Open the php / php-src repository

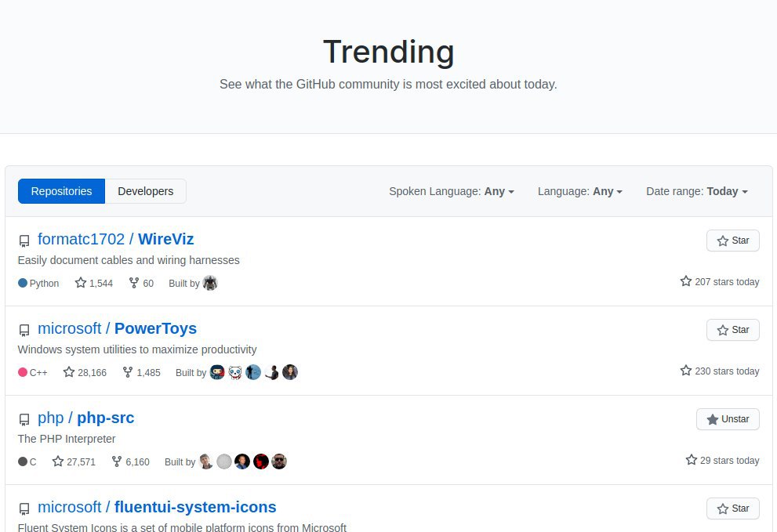click(85, 418)
